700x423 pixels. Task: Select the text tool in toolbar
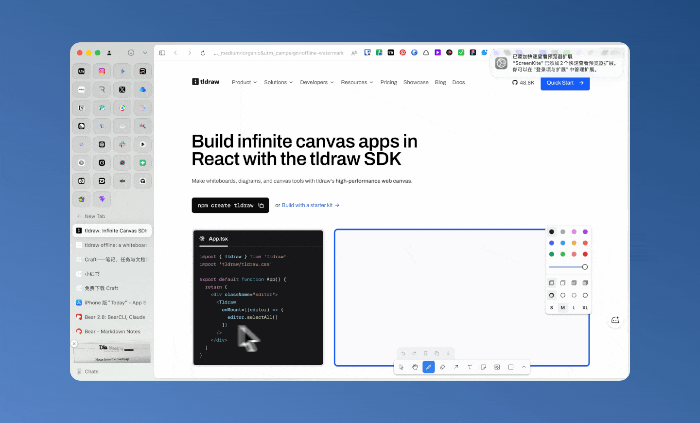pyautogui.click(x=470, y=367)
